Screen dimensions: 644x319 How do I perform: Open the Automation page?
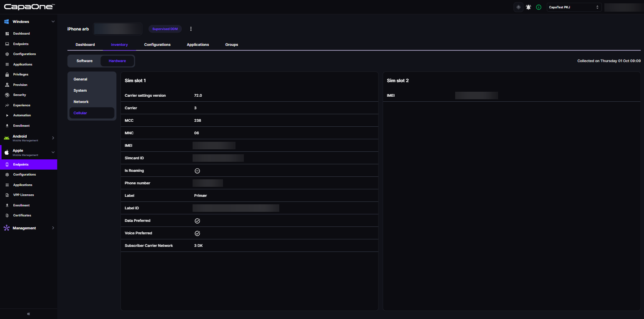coord(22,115)
